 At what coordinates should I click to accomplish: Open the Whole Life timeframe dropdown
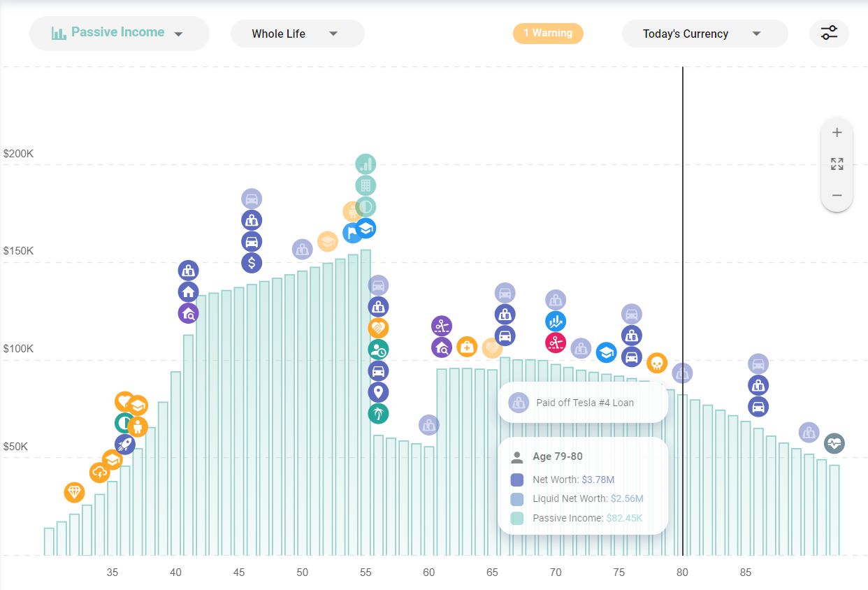(x=297, y=33)
